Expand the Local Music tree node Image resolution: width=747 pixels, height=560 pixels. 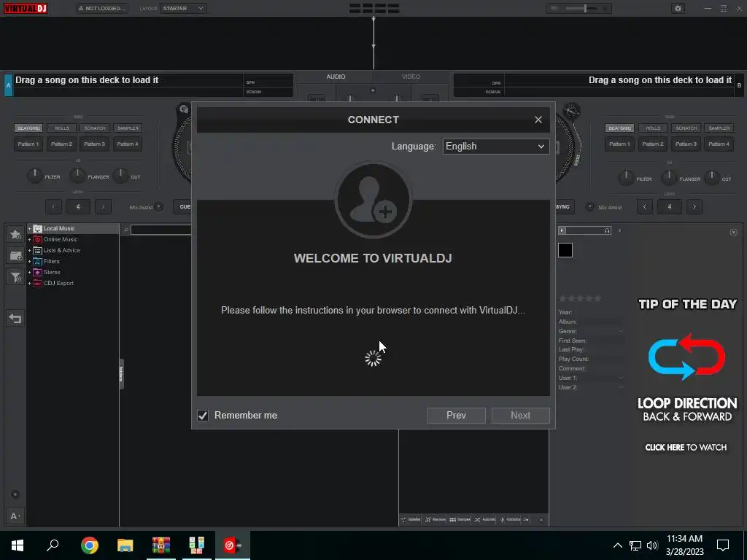click(29, 228)
